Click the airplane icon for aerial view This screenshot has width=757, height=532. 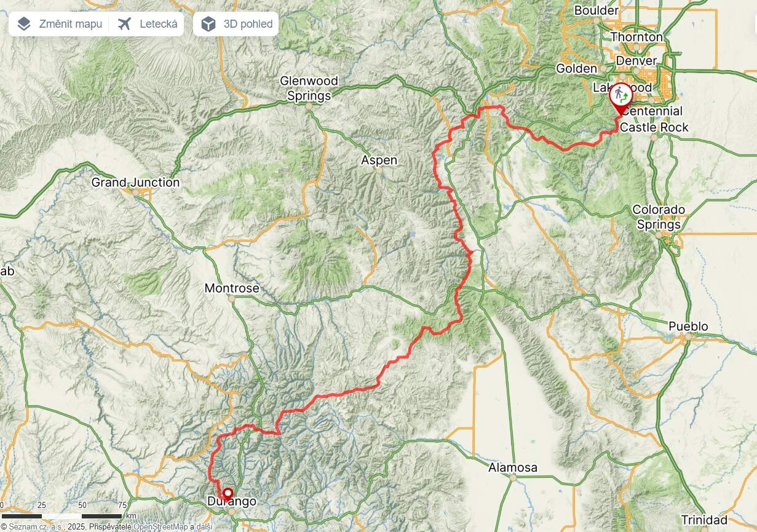point(125,24)
